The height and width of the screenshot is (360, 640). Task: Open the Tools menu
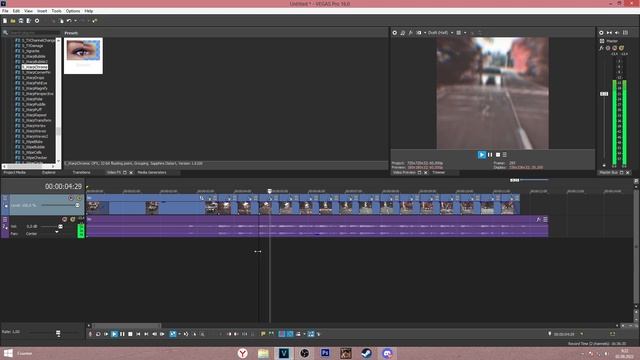click(x=56, y=11)
